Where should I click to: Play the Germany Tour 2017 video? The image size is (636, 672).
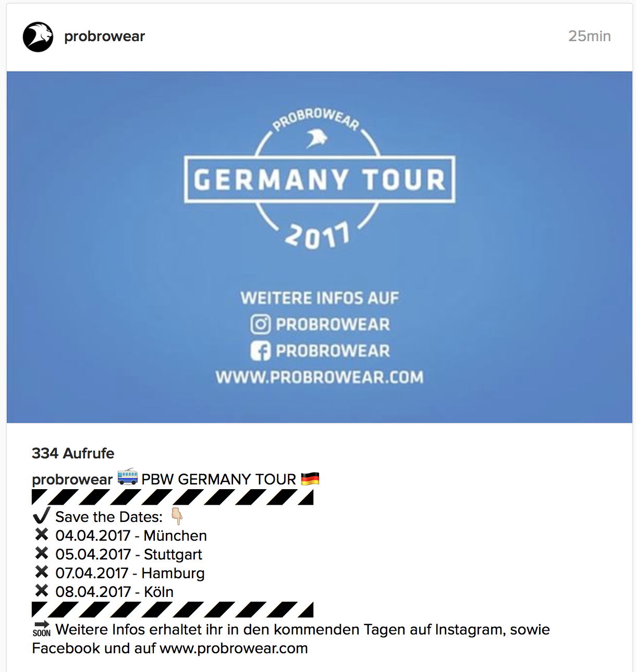320,247
